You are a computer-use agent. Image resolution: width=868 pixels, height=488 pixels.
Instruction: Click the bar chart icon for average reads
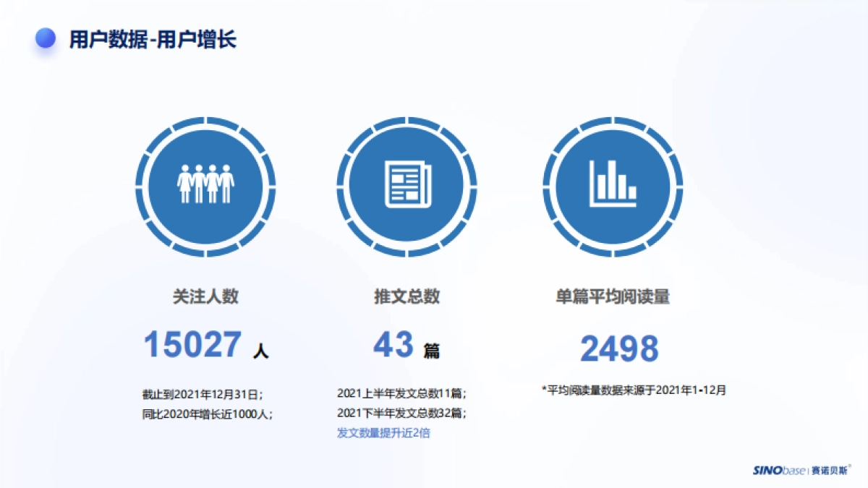tap(613, 184)
